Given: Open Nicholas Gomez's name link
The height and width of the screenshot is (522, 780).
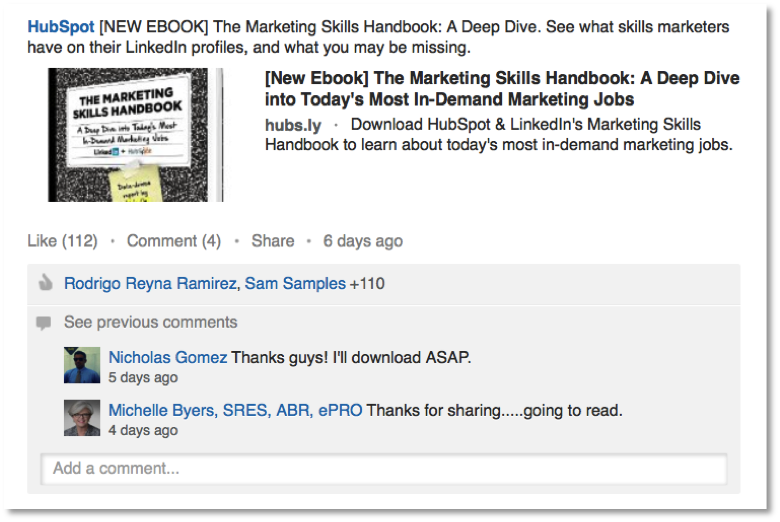Looking at the screenshot, I should point(168,357).
